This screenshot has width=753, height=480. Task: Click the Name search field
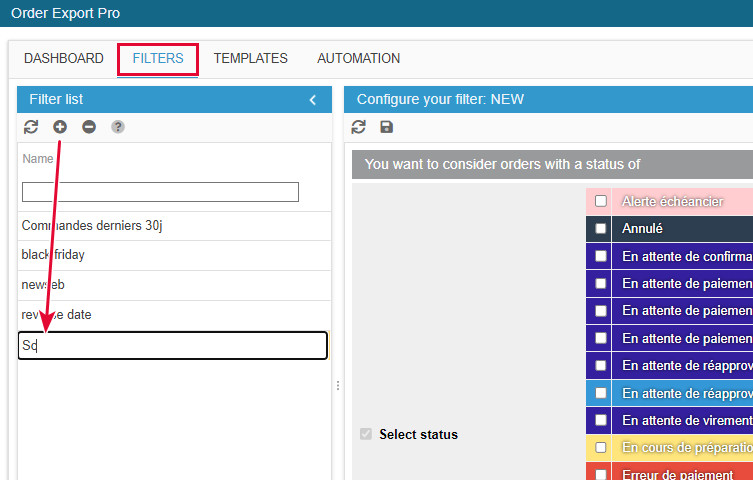click(160, 192)
